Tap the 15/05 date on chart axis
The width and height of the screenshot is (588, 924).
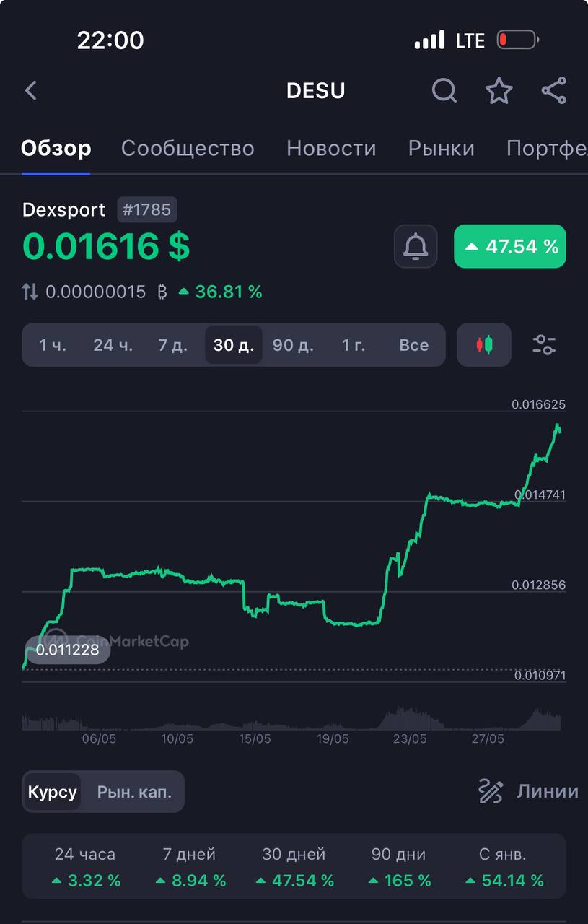coord(255,739)
